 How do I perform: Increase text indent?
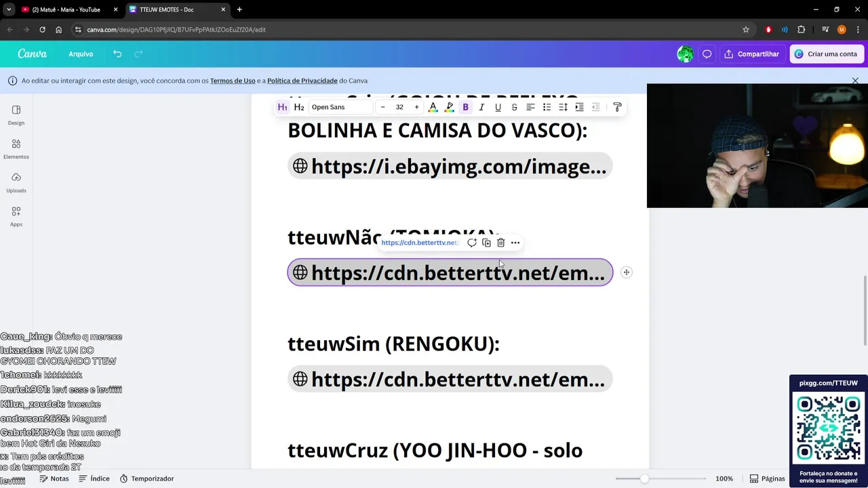coord(579,107)
